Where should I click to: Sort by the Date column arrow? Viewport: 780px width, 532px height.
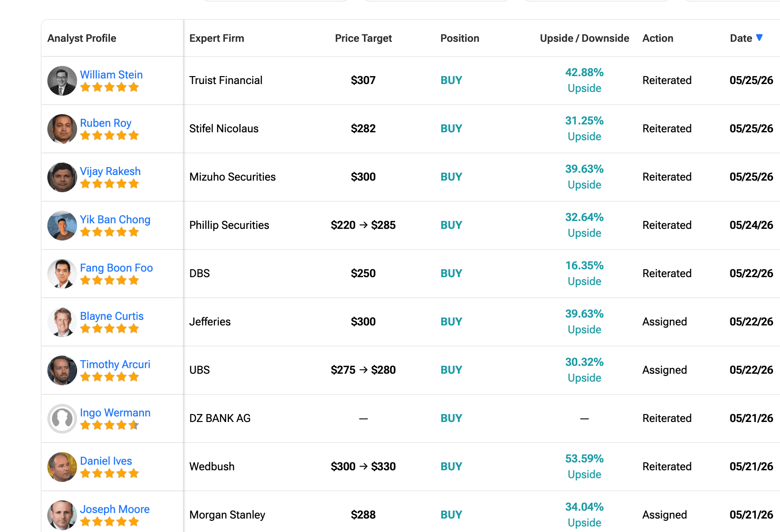759,38
